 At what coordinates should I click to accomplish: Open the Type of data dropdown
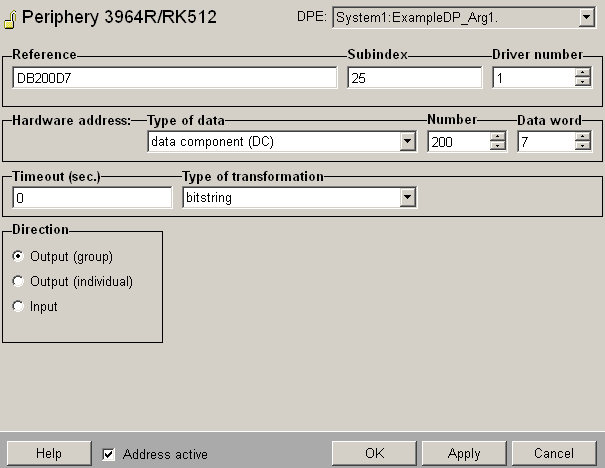[x=407, y=142]
